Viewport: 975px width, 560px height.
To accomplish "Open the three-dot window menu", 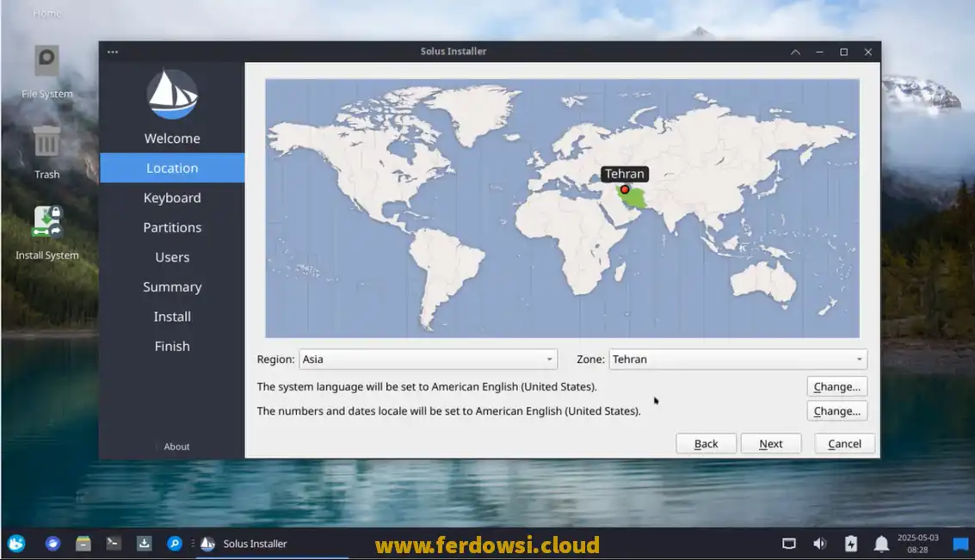I will coord(113,52).
